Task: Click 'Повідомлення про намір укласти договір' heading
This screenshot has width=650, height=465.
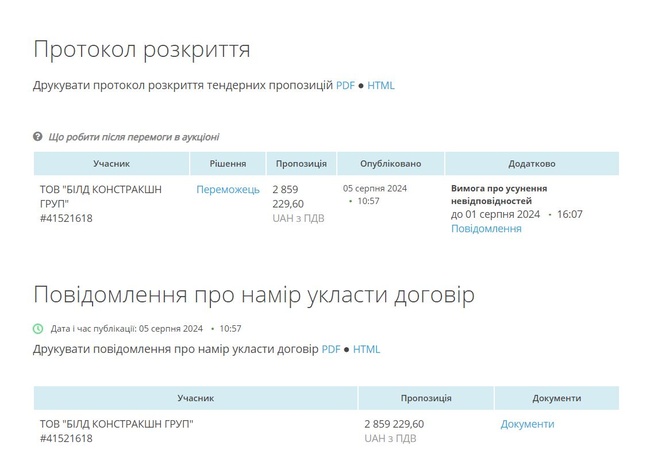Action: click(x=254, y=295)
